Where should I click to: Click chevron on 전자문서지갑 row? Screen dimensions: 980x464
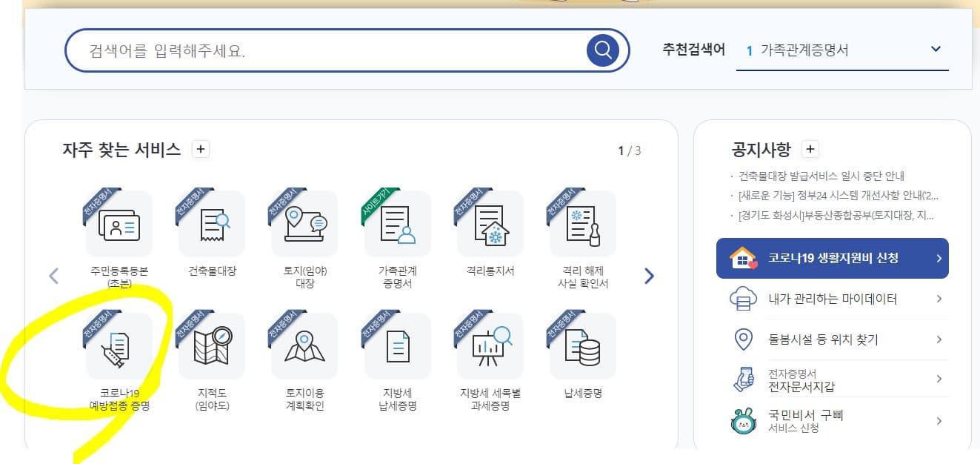coord(939,380)
